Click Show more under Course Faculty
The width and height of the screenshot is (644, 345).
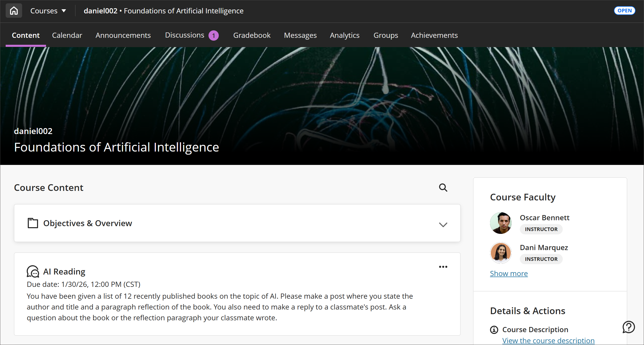pyautogui.click(x=509, y=273)
